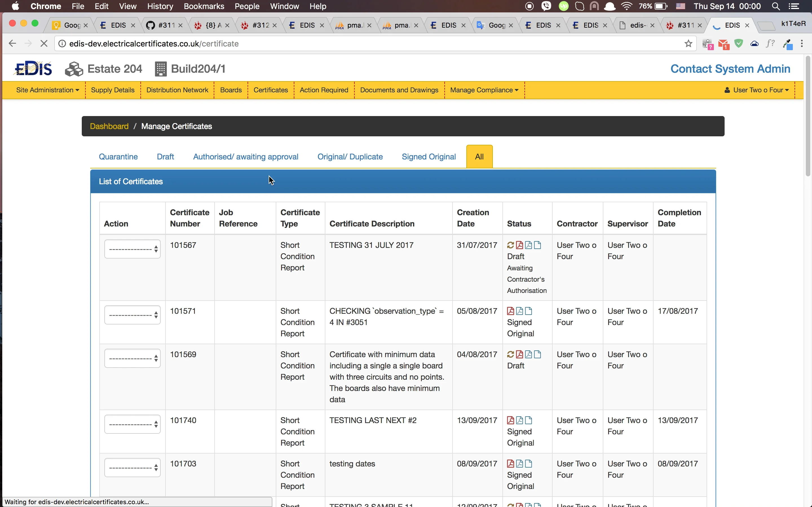Viewport: 812px width, 507px height.
Task: Open Action Required nav item
Action: pyautogui.click(x=324, y=90)
